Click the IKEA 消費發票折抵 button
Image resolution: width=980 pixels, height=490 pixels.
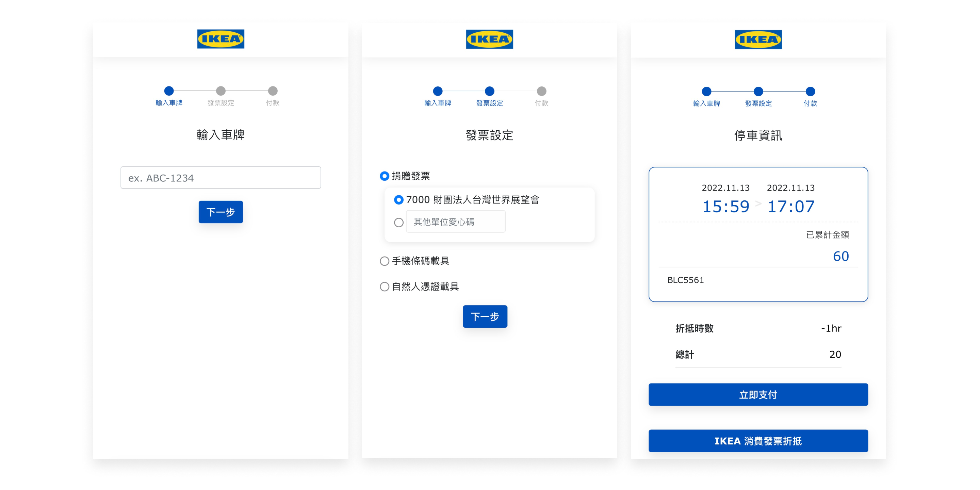758,441
